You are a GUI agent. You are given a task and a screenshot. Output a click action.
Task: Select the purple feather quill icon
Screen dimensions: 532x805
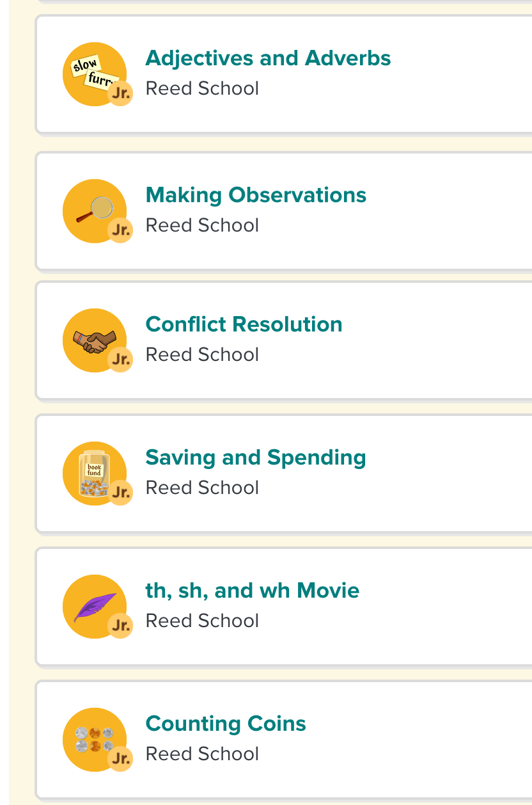[x=93, y=606]
